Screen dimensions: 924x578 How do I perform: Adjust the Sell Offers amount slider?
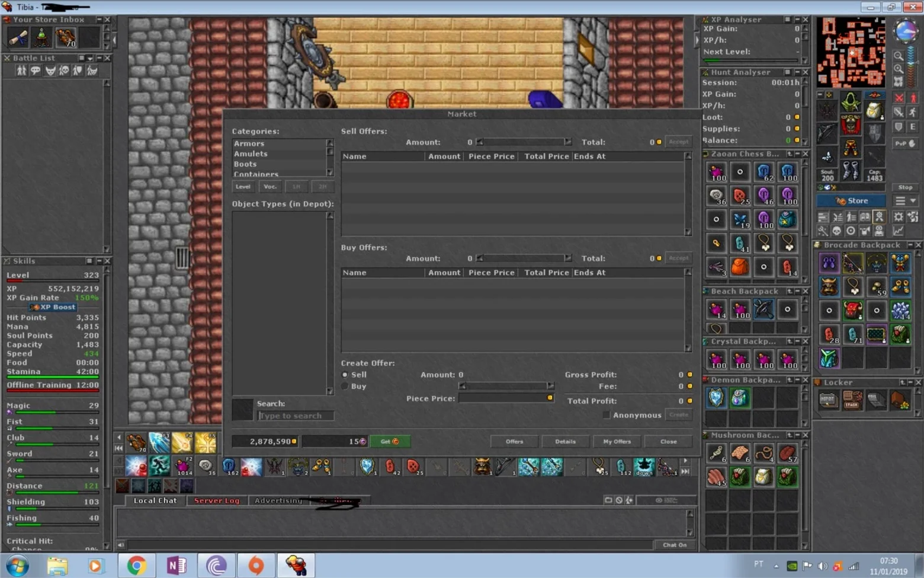[524, 142]
